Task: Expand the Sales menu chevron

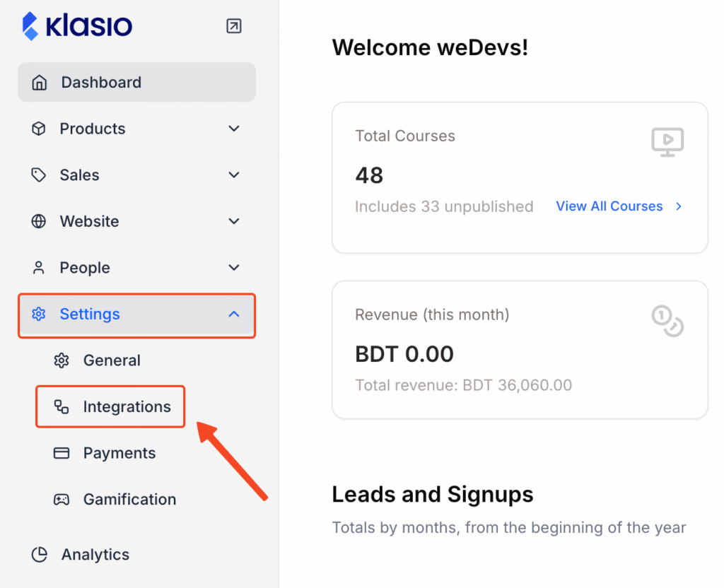Action: [x=234, y=175]
